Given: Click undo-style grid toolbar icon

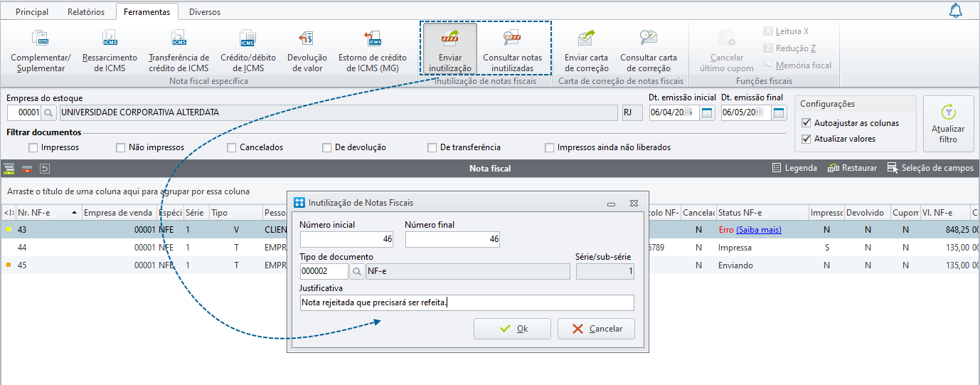Looking at the screenshot, I should pyautogui.click(x=44, y=169).
